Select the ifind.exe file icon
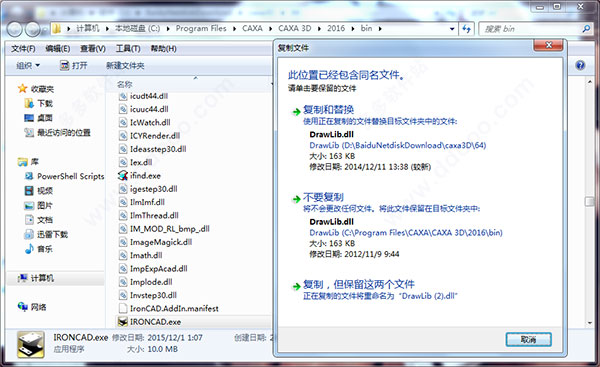 123,176
